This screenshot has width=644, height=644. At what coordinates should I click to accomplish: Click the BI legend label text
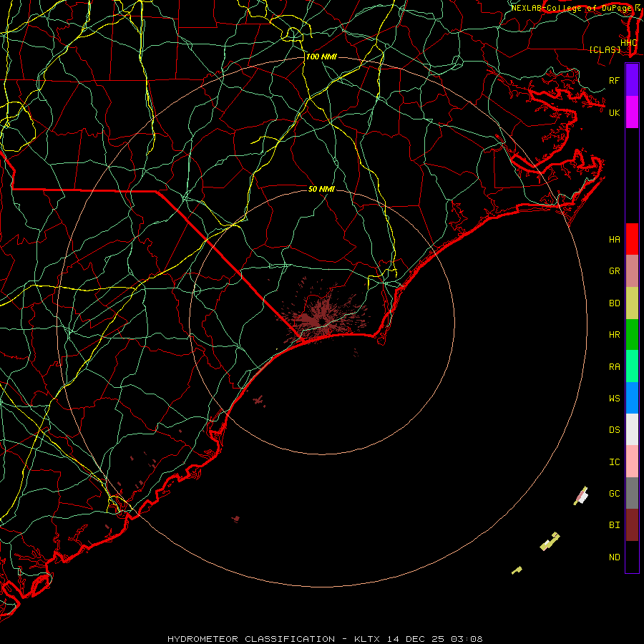615,525
